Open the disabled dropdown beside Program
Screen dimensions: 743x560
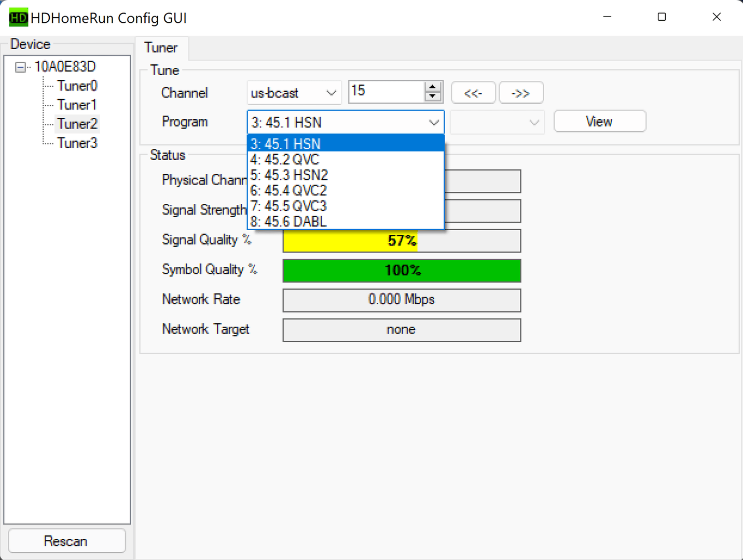[x=497, y=122]
